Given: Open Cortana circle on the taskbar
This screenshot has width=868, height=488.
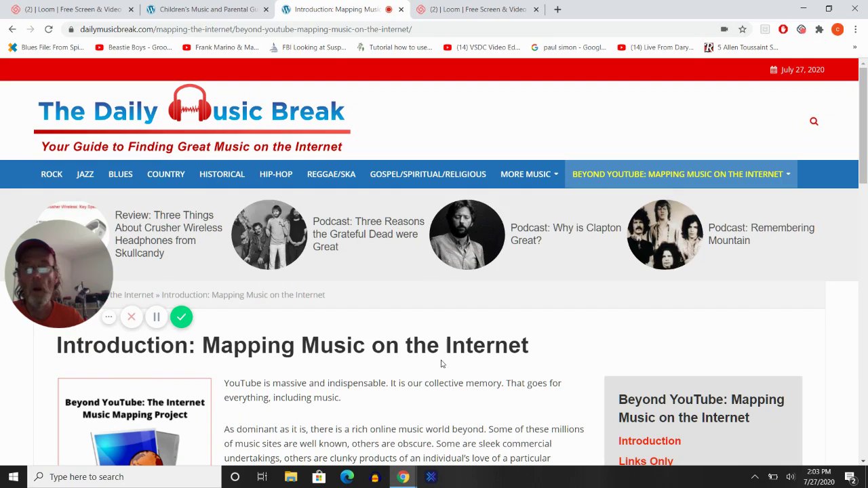Looking at the screenshot, I should click(235, 476).
